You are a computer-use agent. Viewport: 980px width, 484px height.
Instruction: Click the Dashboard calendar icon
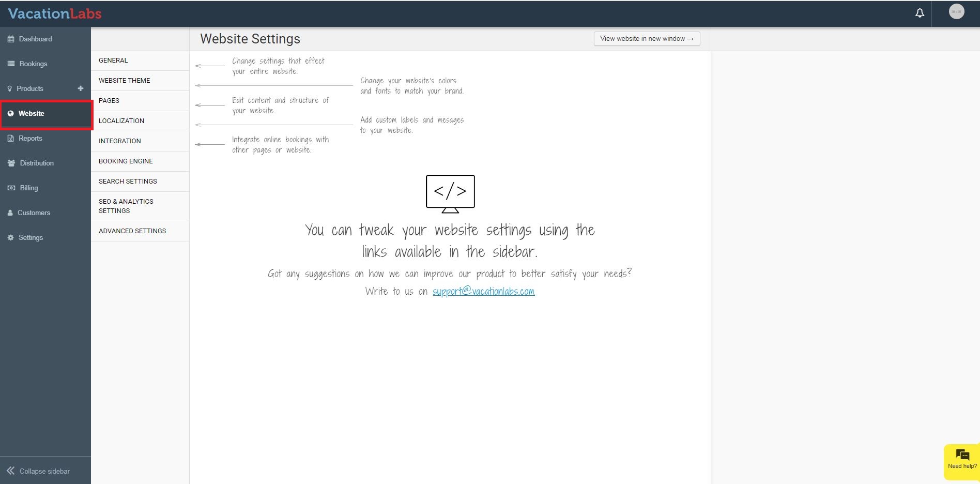pyautogui.click(x=11, y=39)
